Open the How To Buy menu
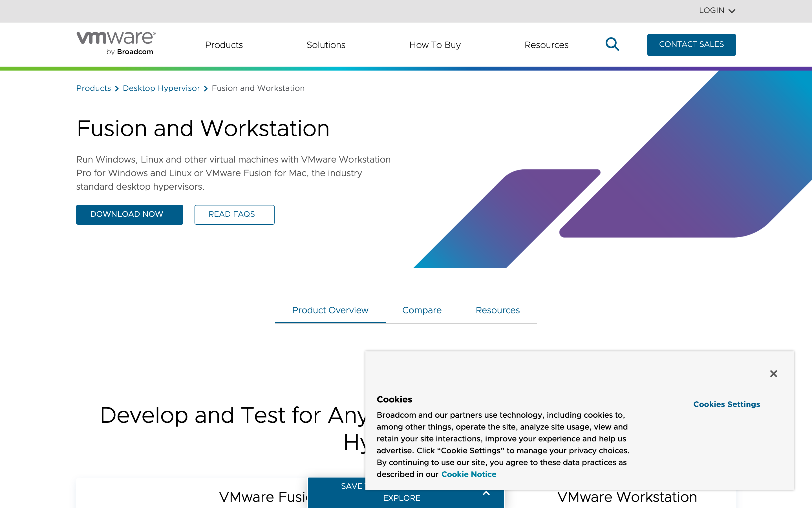 435,45
